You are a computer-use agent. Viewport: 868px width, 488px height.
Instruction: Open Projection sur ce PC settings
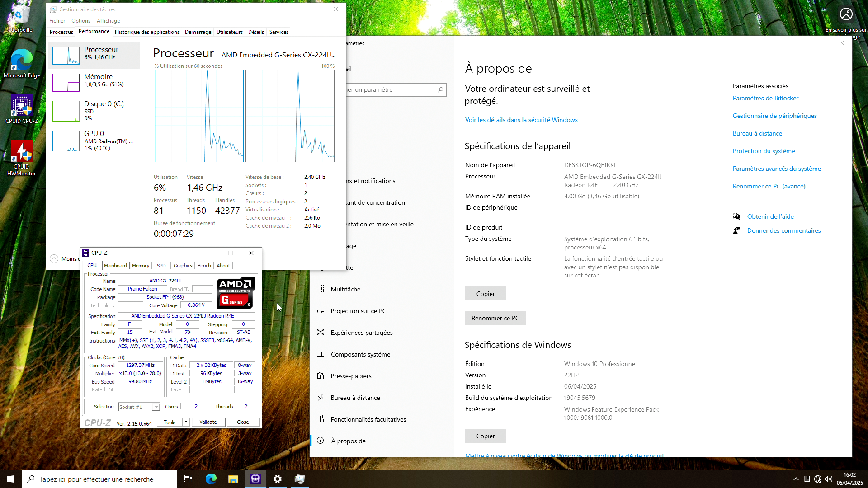[359, 311]
